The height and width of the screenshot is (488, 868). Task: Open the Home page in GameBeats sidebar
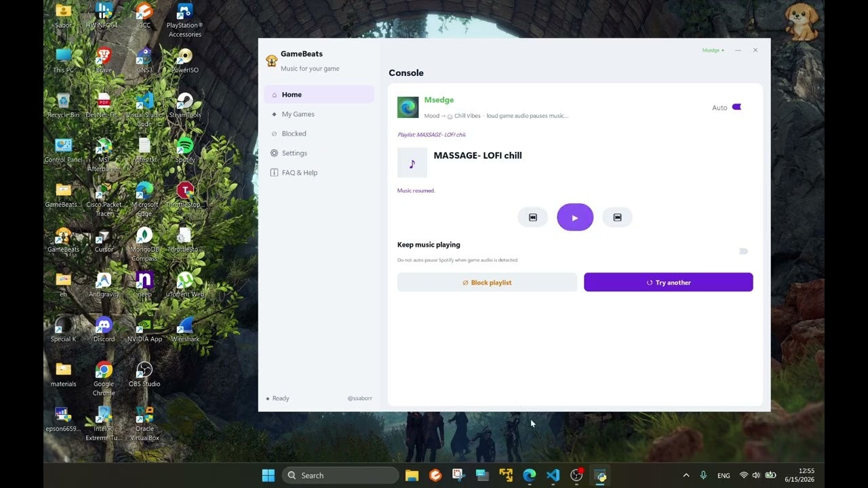[x=319, y=95]
